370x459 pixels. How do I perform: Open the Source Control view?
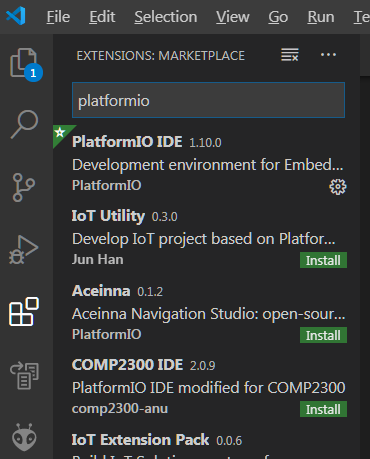pos(23,187)
